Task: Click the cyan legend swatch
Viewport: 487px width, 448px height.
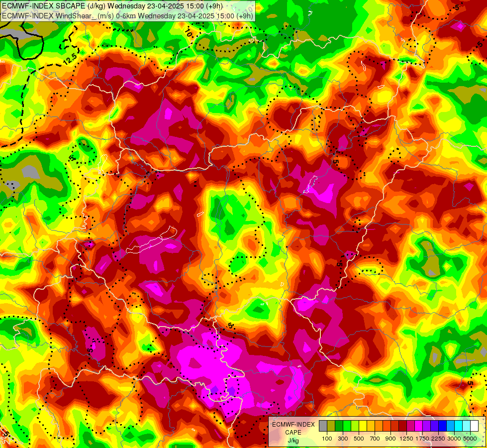Action: pyautogui.click(x=459, y=426)
